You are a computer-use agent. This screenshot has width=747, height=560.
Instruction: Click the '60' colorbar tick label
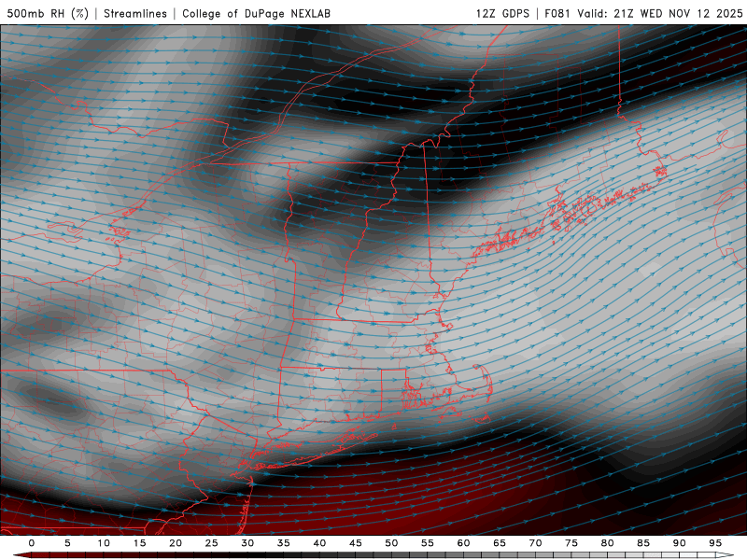tap(463, 543)
